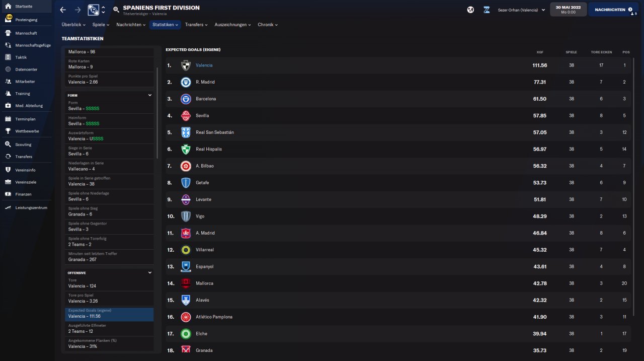The width and height of the screenshot is (644, 361).
Task: Go forward with the right arrow
Action: click(77, 10)
